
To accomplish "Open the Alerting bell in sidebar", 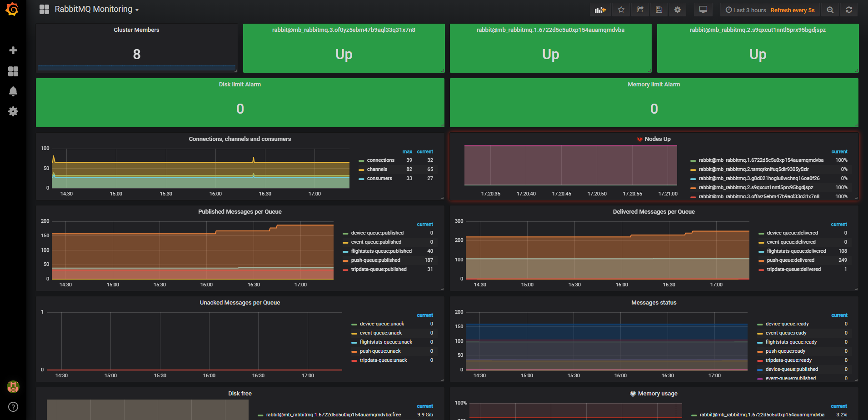I will [x=13, y=91].
